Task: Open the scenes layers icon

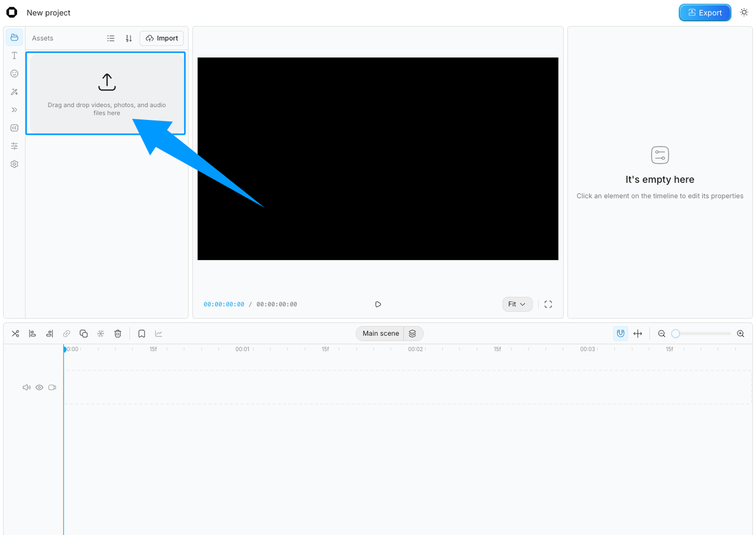Action: point(413,333)
